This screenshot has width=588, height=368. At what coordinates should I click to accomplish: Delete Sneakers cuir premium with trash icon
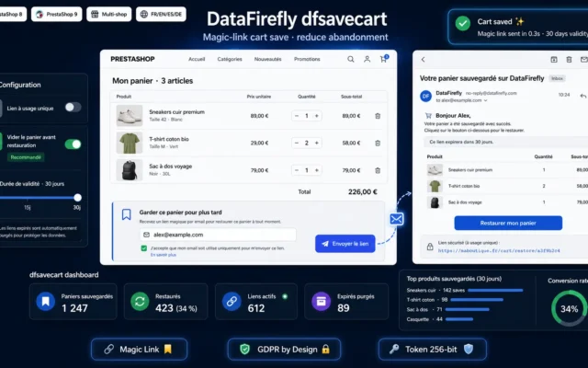(x=378, y=116)
